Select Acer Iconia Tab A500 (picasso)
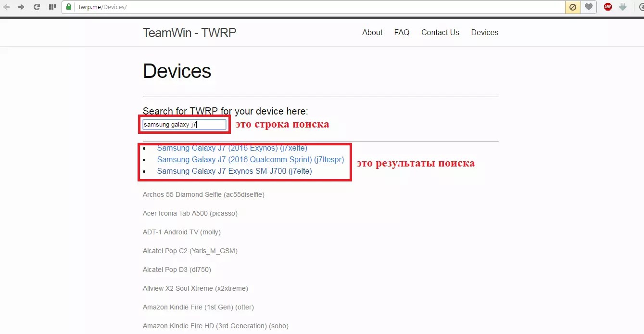The width and height of the screenshot is (644, 334). pos(190,213)
